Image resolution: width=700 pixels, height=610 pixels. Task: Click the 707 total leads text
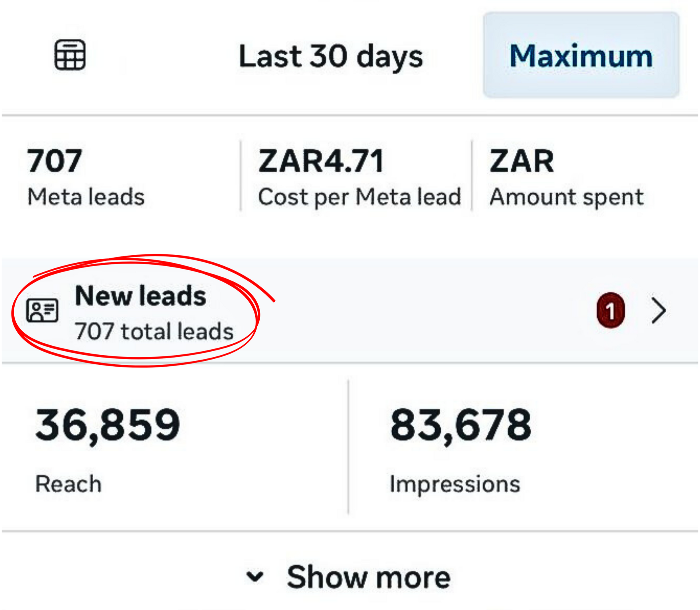[154, 331]
